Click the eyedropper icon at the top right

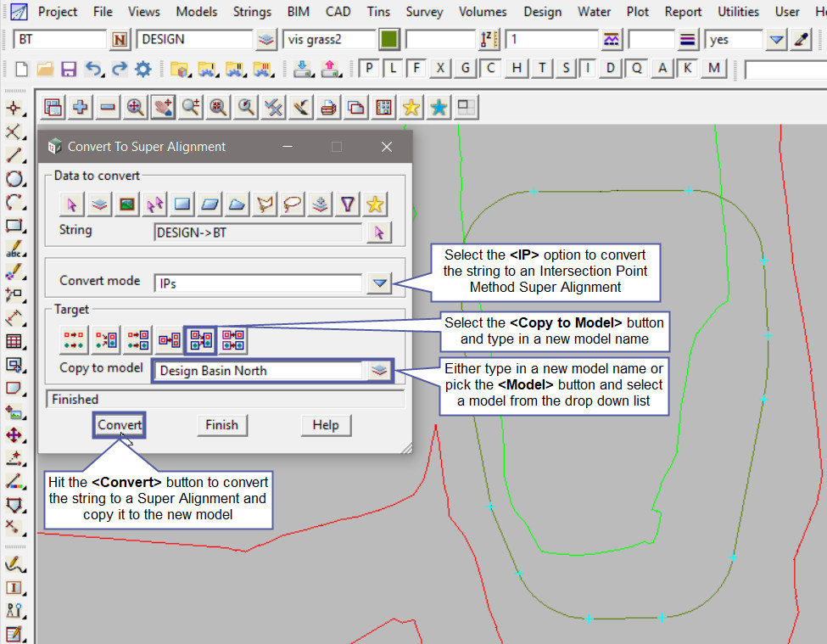pyautogui.click(x=802, y=40)
